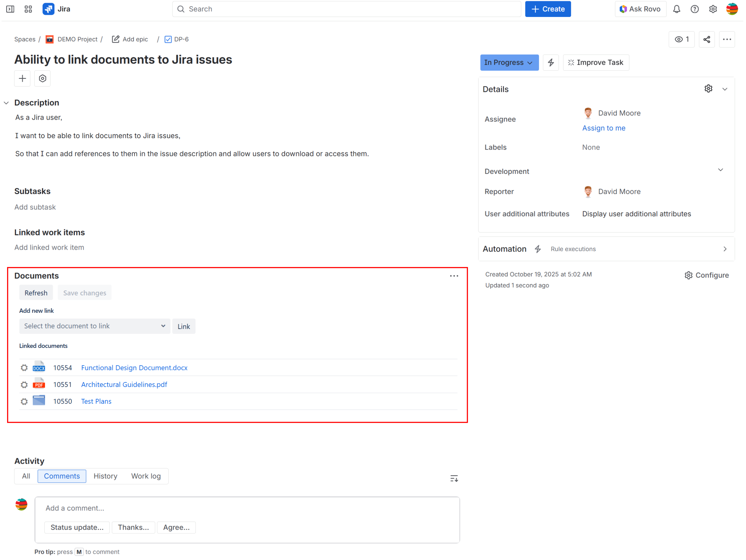This screenshot has width=746, height=560.
Task: Expand the Development field chevron
Action: [720, 170]
